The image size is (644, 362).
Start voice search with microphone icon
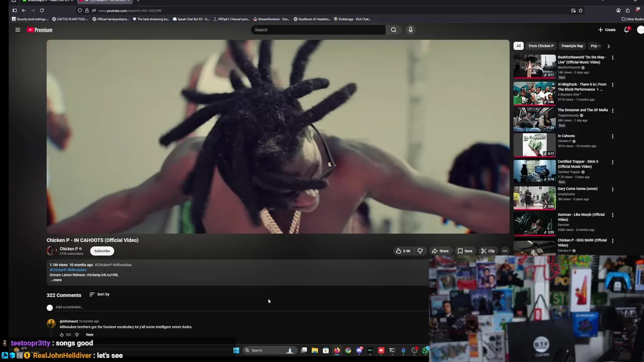pos(411,30)
